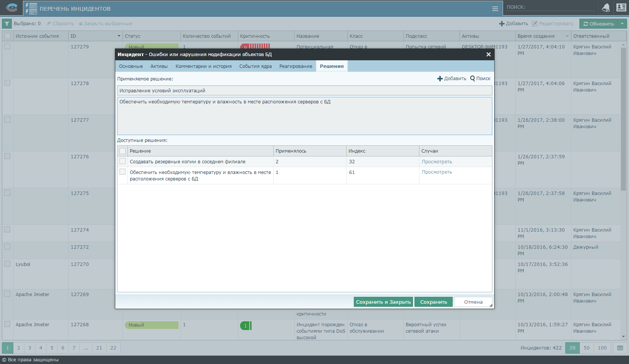The image size is (629, 364).
Task: Click Ответственный column header
Action: (598, 36)
